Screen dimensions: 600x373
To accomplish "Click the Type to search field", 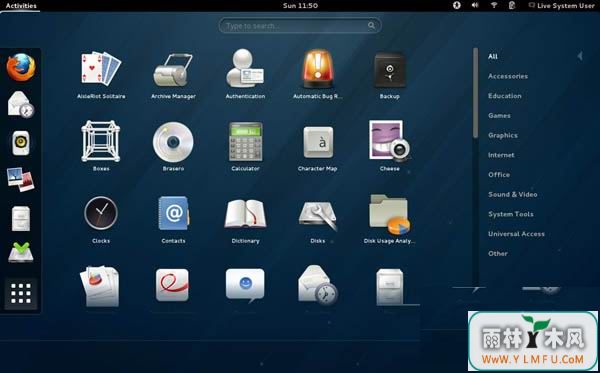I will (x=300, y=26).
